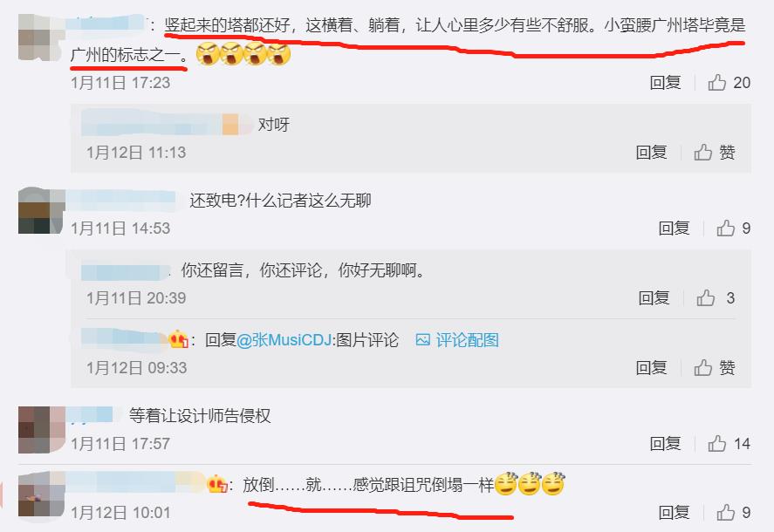Open the avatar beside the 还致电 comment
774x532 pixels.
pos(42,210)
